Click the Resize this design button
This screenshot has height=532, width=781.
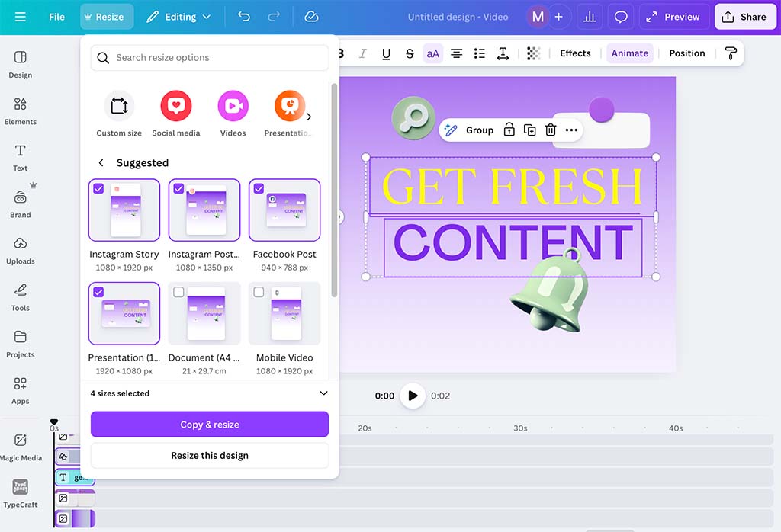[209, 455]
